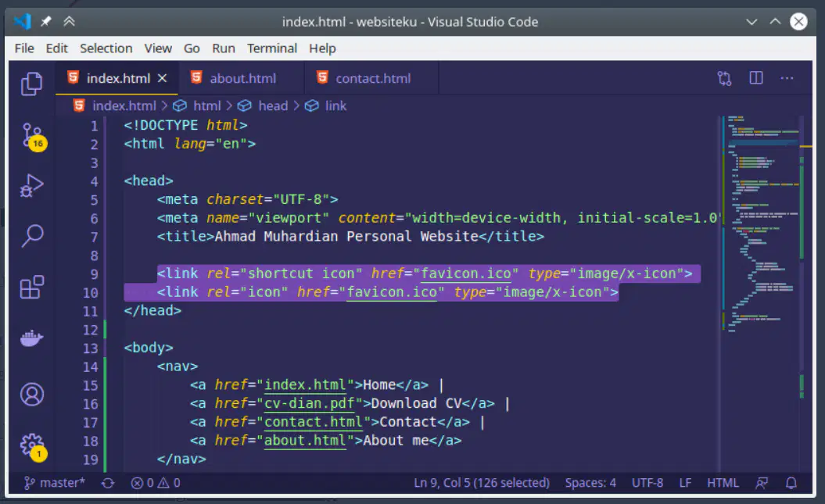Click the cv-dian.pdf link on line 16
The height and width of the screenshot is (504, 825).
click(310, 404)
